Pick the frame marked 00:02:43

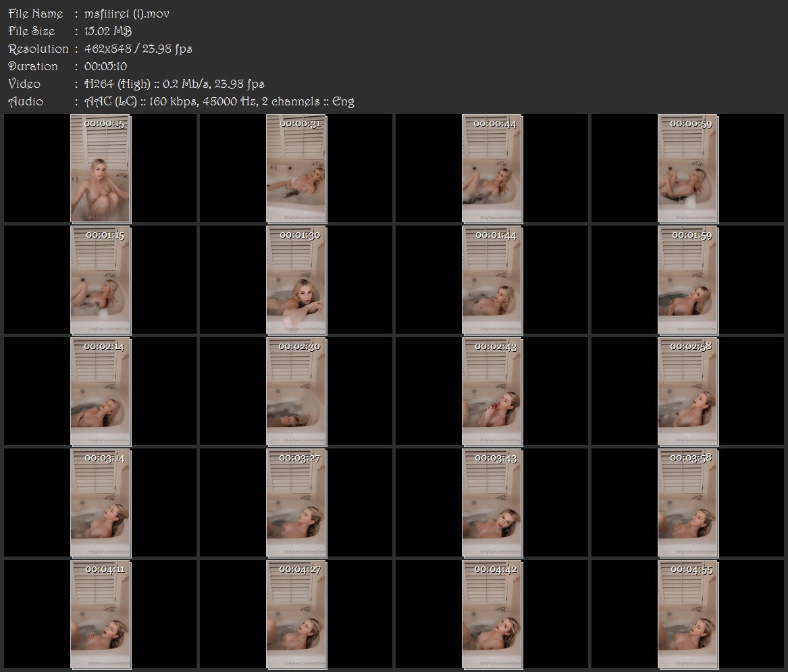pyautogui.click(x=492, y=392)
